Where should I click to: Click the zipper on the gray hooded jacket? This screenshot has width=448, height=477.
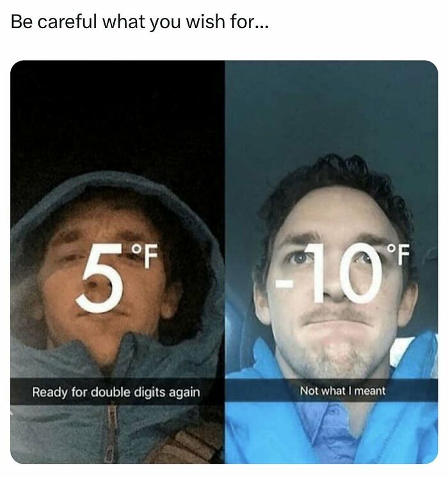(111, 432)
